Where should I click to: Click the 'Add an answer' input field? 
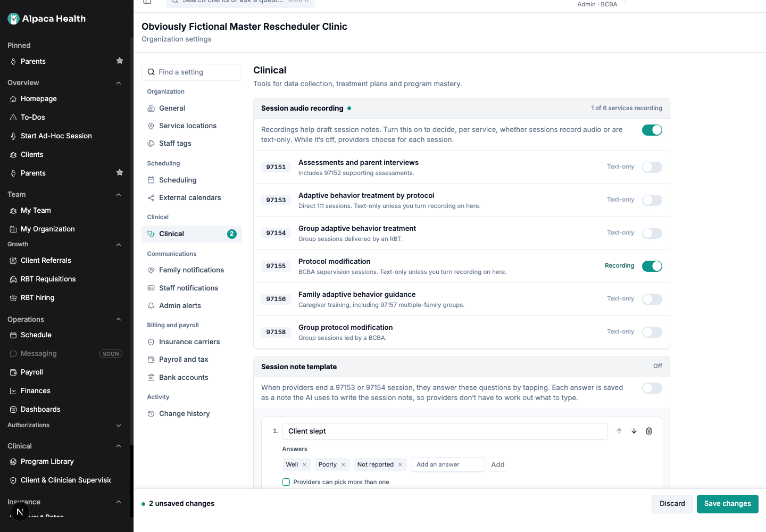(x=448, y=464)
